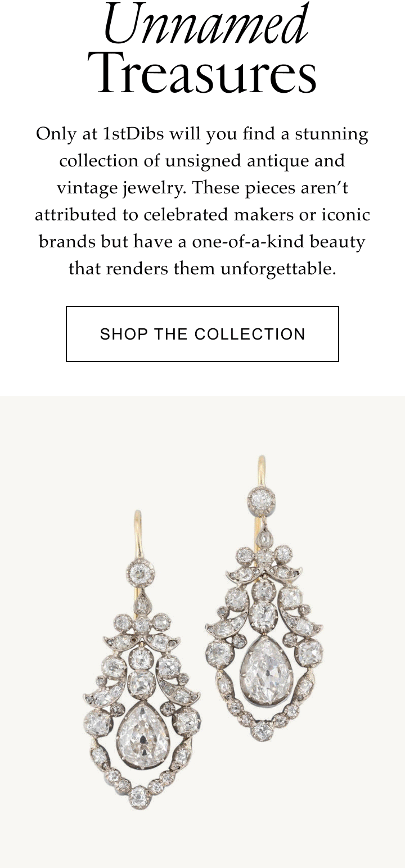Click the bottom diamond of right earring

click(x=262, y=731)
